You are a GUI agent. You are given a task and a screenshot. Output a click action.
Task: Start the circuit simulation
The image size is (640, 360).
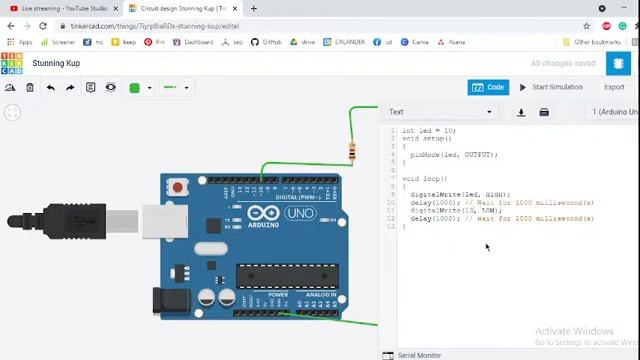pyautogui.click(x=551, y=87)
